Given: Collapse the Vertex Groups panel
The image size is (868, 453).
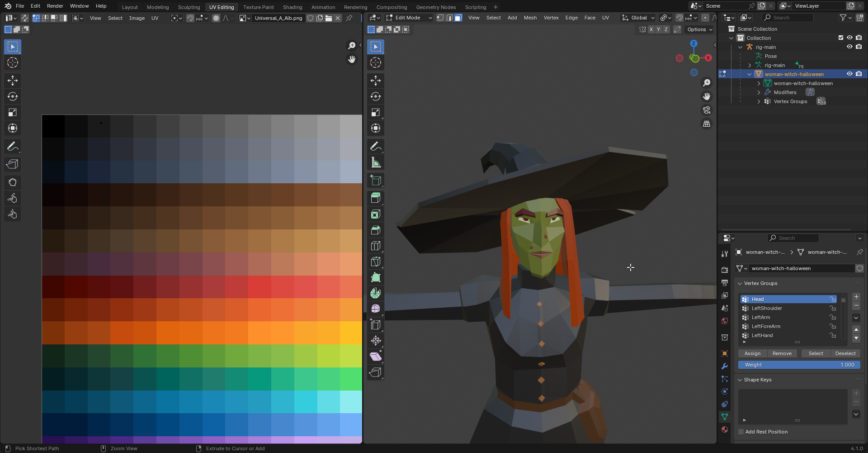Looking at the screenshot, I should 740,283.
